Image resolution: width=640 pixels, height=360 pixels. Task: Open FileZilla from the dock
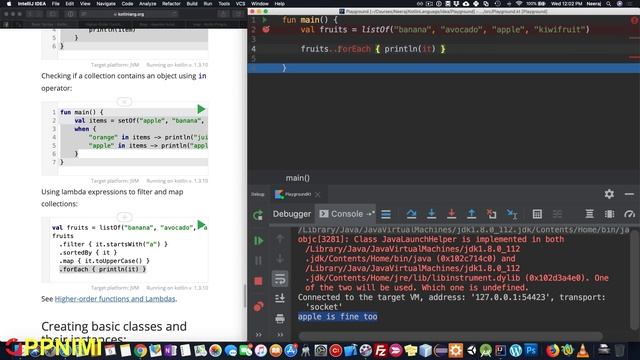click(380, 350)
